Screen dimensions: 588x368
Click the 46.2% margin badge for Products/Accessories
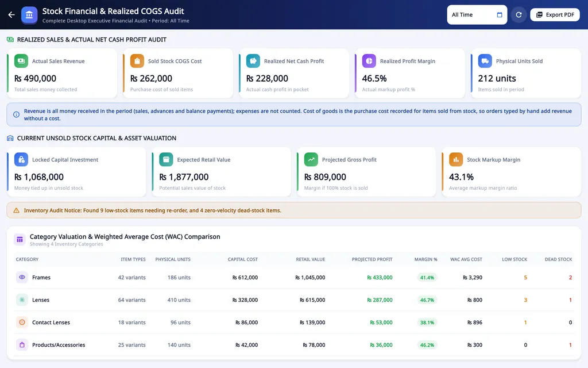pyautogui.click(x=427, y=345)
